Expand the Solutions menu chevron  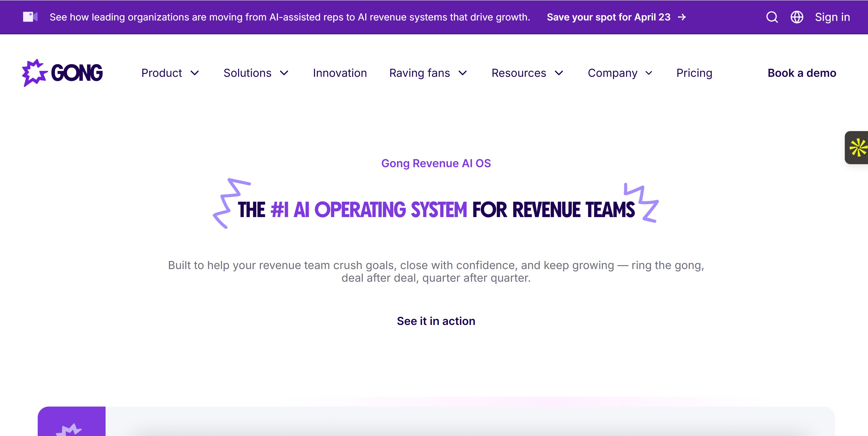284,73
